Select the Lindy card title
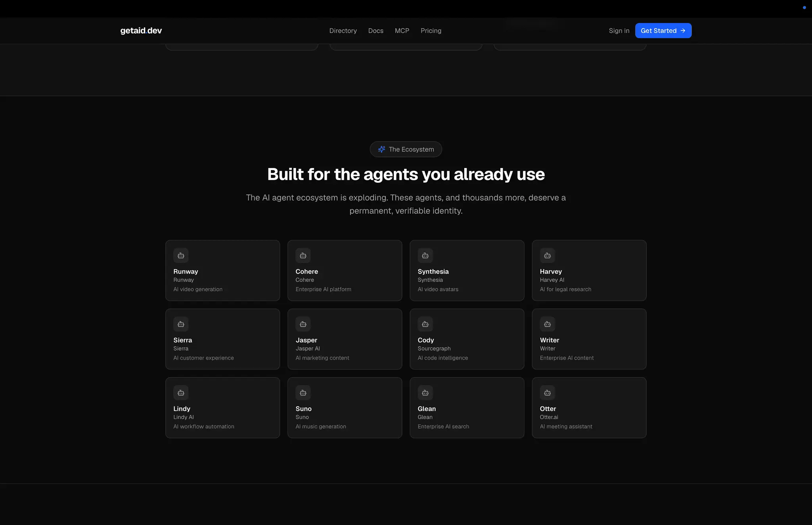This screenshot has height=525, width=812. pos(182,408)
